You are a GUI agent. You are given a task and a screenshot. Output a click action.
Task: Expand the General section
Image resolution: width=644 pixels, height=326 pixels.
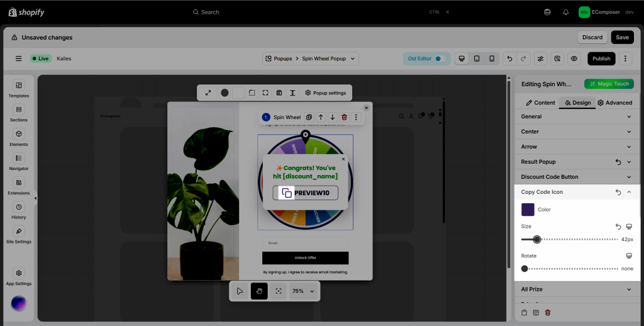point(576,116)
